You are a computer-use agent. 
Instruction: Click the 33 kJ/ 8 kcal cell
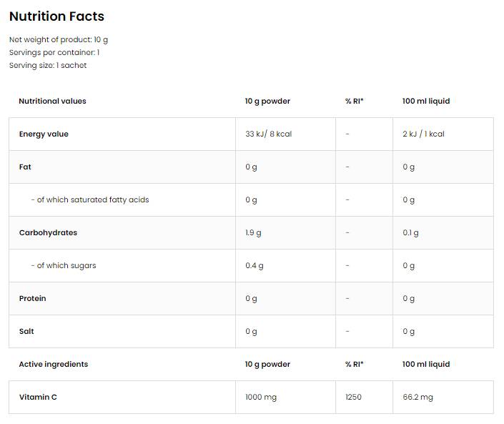click(268, 134)
